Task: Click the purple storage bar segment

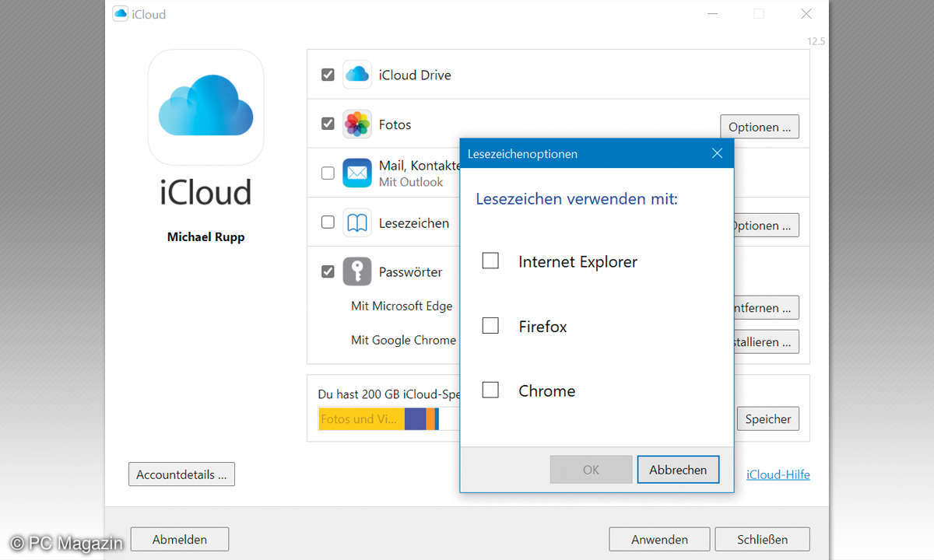Action: pos(415,418)
